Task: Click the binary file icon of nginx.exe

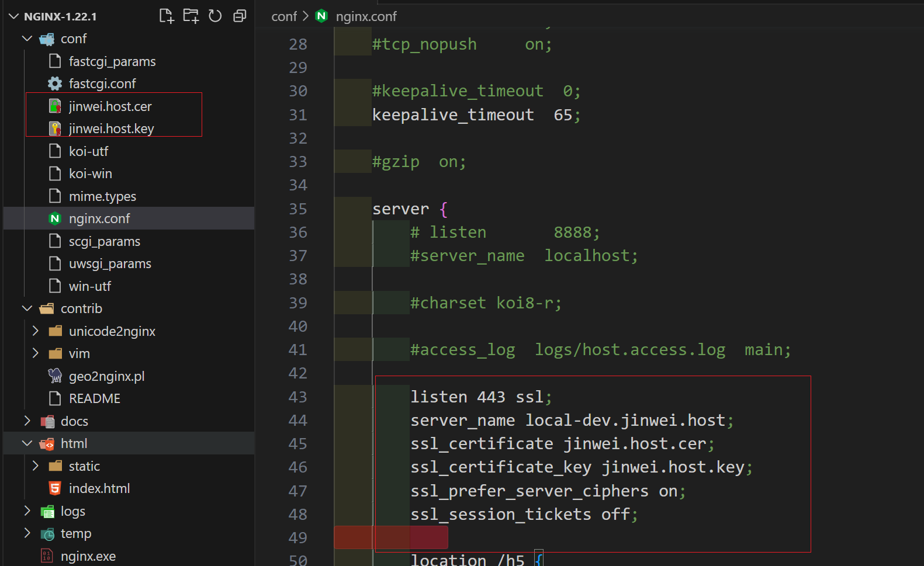Action: tap(47, 556)
